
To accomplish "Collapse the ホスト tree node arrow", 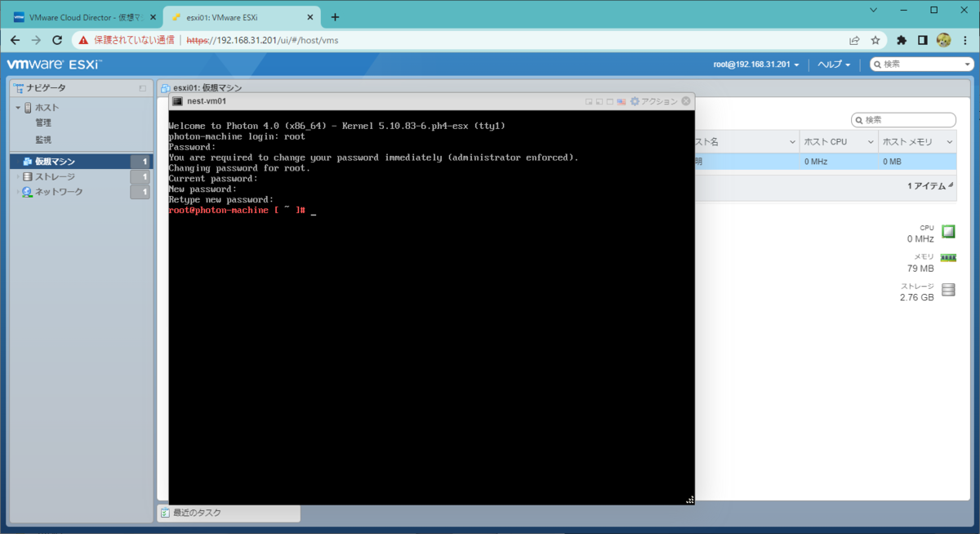I will 18,108.
